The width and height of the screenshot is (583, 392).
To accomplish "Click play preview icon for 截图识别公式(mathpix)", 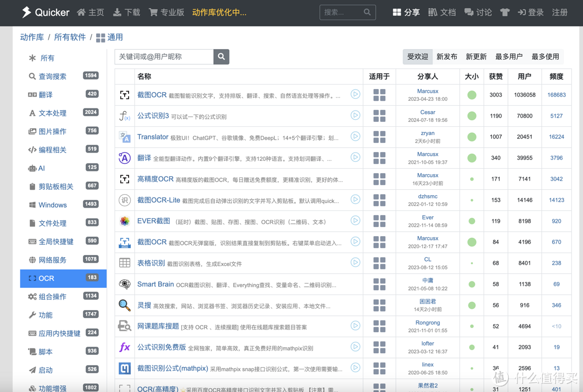I will point(355,368).
